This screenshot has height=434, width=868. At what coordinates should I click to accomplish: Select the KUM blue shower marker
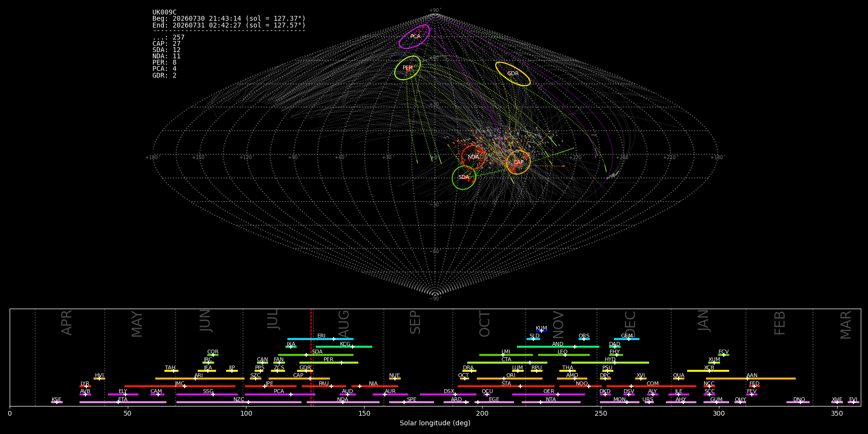coord(542,331)
